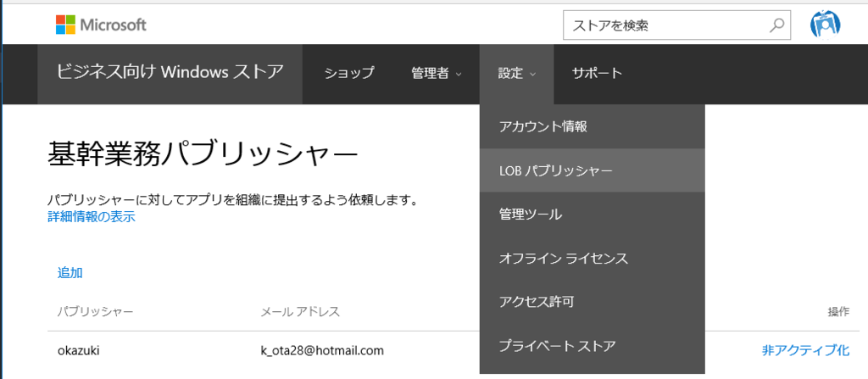868x379 pixels.
Task: Select アカウント情報 from settings menu
Action: coord(593,126)
